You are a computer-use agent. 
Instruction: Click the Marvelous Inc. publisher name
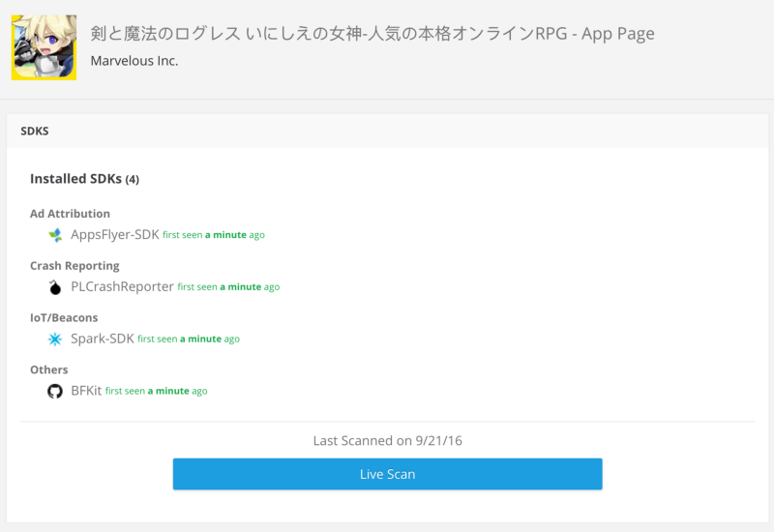click(134, 61)
